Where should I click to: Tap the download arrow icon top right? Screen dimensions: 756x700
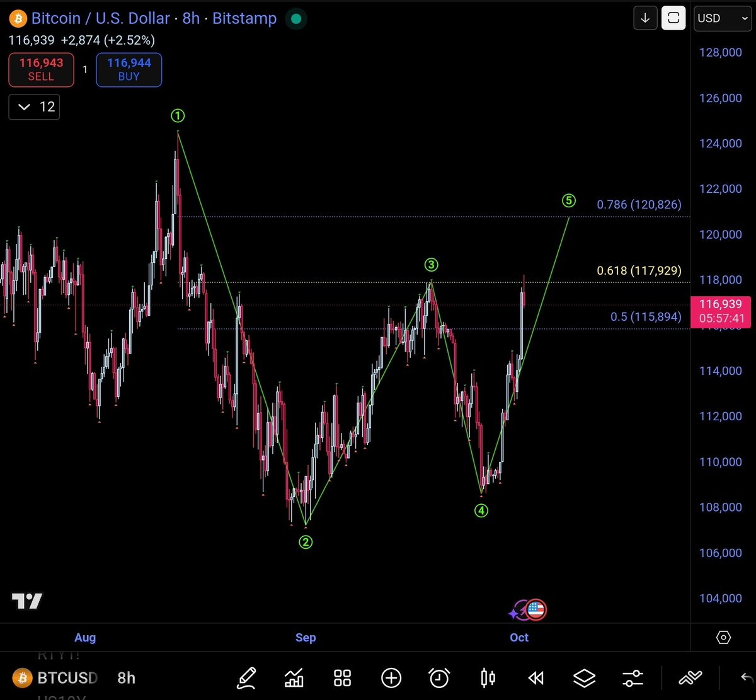[x=645, y=18]
